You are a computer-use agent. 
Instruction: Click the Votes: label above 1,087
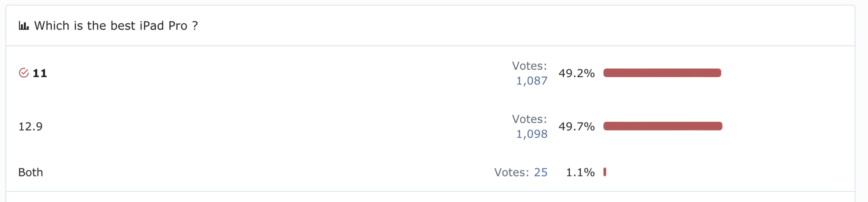(x=529, y=66)
